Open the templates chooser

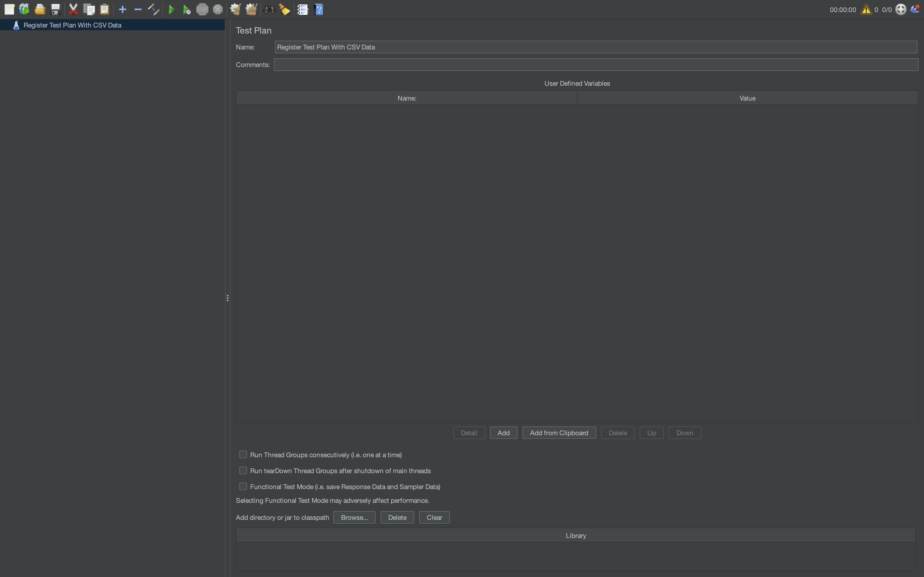[x=24, y=9]
